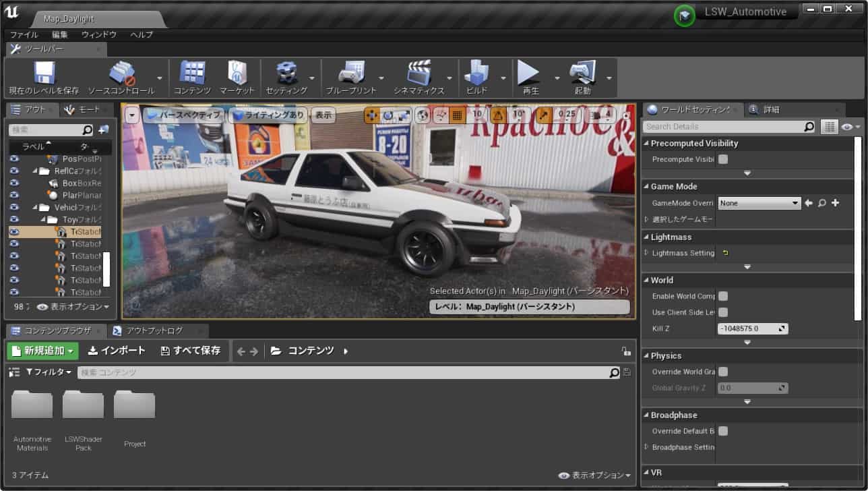Expand the Broadphase Settings row

(x=647, y=447)
